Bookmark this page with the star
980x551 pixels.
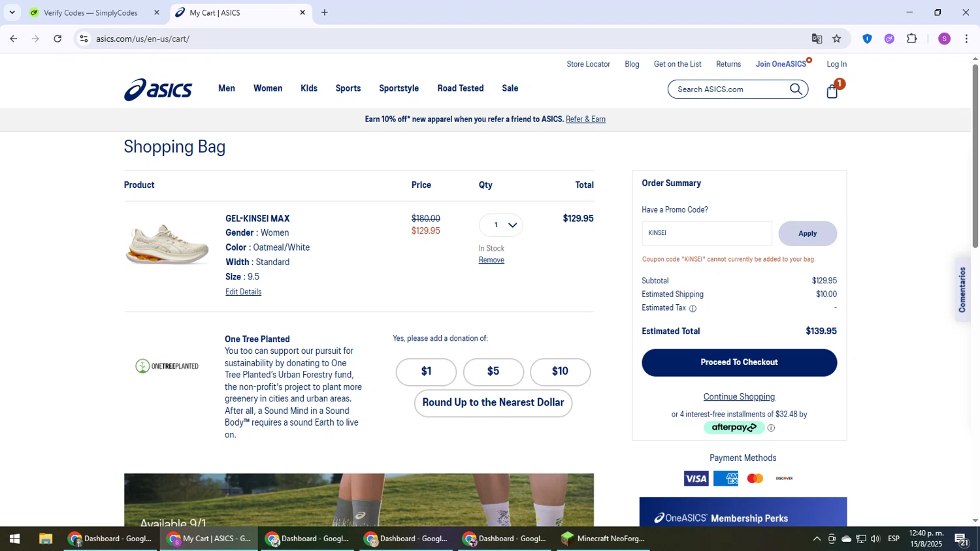[837, 39]
